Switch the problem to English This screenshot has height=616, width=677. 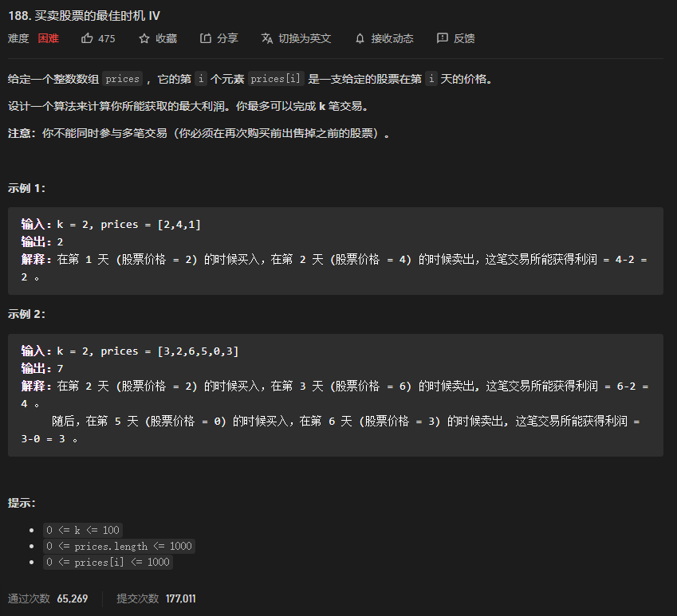tap(303, 37)
